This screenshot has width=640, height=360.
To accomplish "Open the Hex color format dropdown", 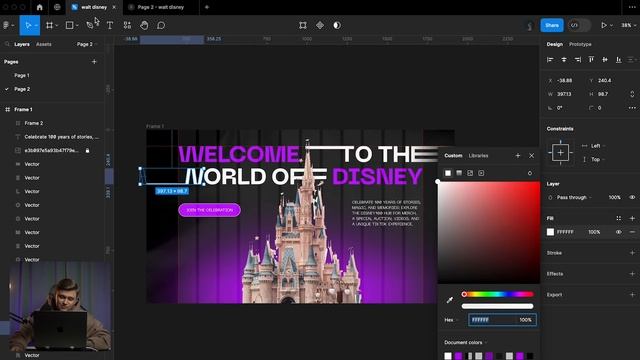I will tap(451, 320).
